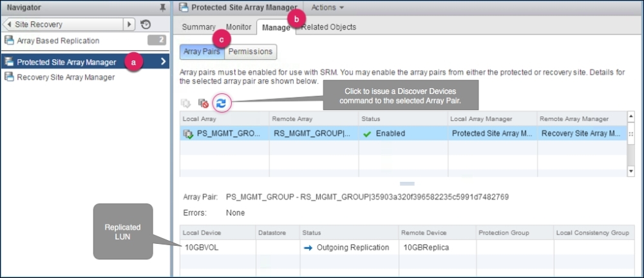644x278 pixels.
Task: Sort by Local Consistency Group column
Action: pyautogui.click(x=594, y=233)
